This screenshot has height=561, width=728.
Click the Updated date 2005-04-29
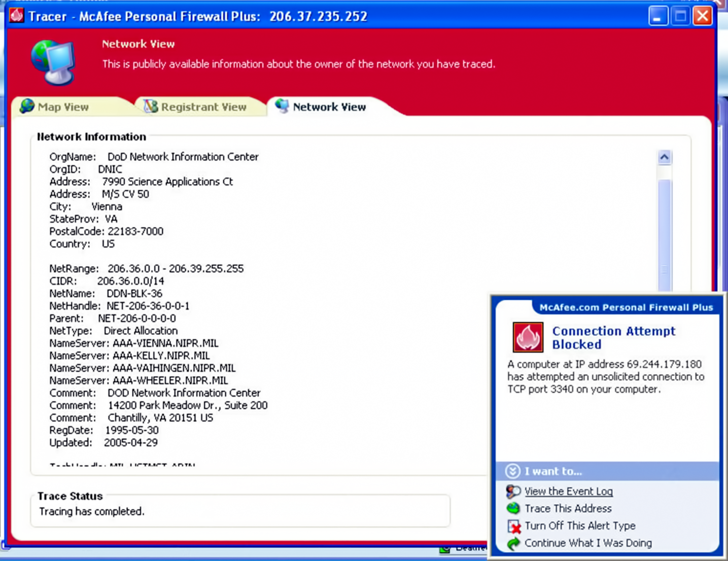tap(130, 442)
